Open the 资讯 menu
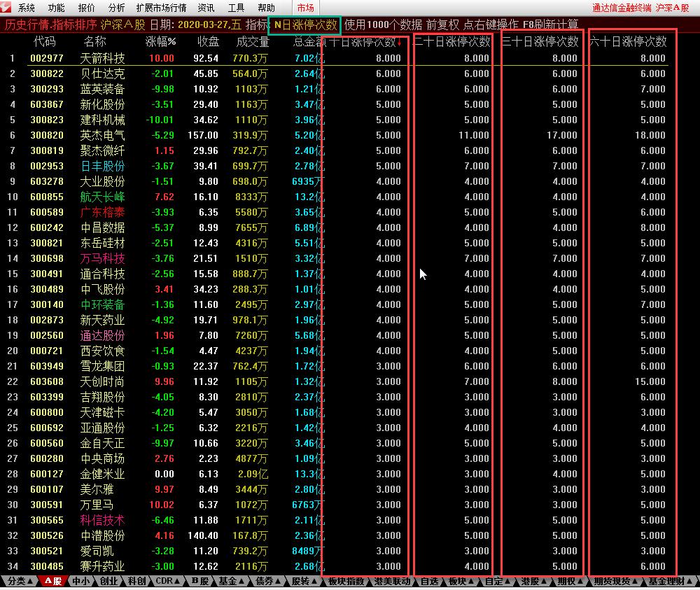 click(x=206, y=8)
